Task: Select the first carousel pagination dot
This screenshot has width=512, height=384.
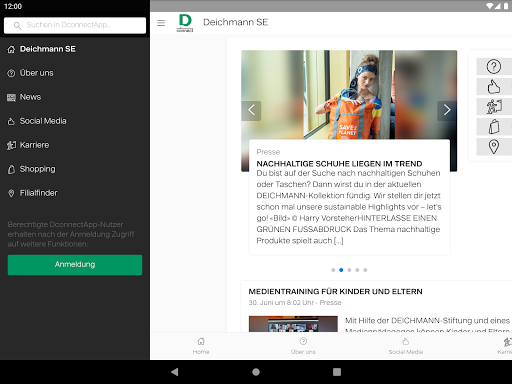Action: click(x=333, y=270)
